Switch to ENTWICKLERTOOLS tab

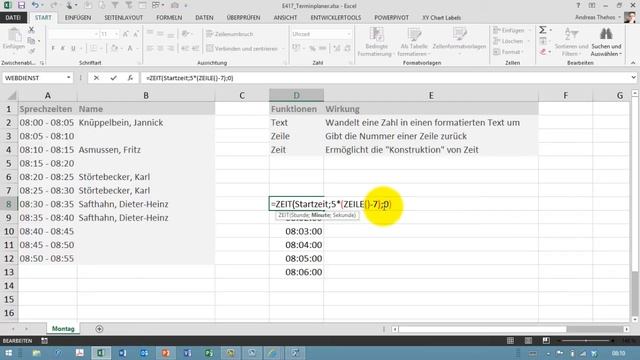336,18
